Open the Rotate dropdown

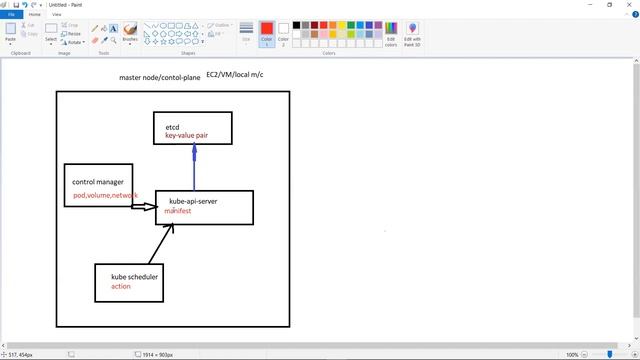tap(73, 42)
